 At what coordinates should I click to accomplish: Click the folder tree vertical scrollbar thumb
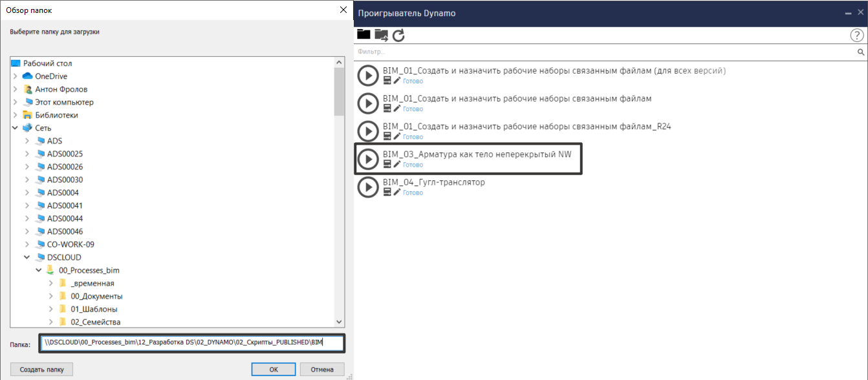point(339,91)
